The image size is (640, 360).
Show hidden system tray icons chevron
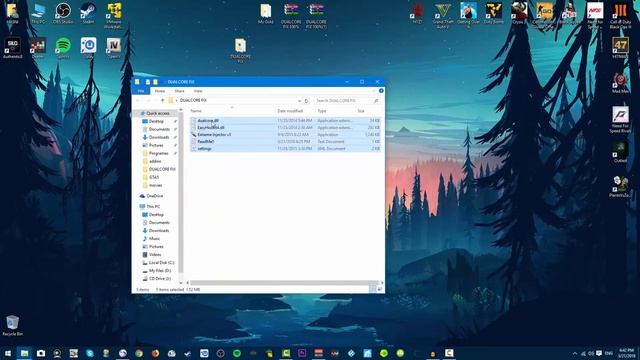coord(575,353)
